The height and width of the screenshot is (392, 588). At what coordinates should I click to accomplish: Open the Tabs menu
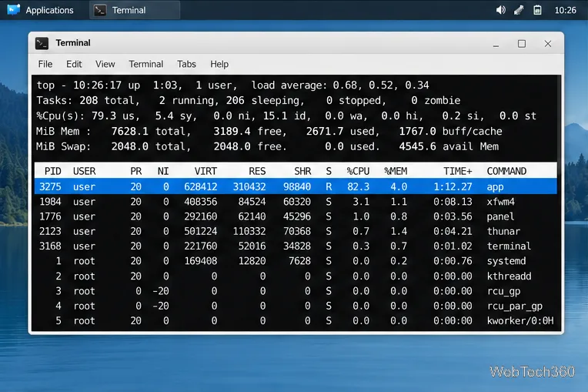(186, 64)
